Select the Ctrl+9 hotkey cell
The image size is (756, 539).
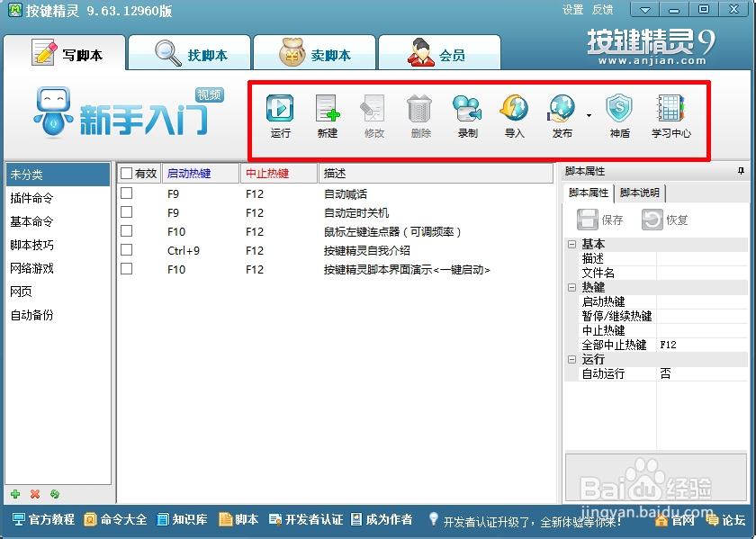184,251
